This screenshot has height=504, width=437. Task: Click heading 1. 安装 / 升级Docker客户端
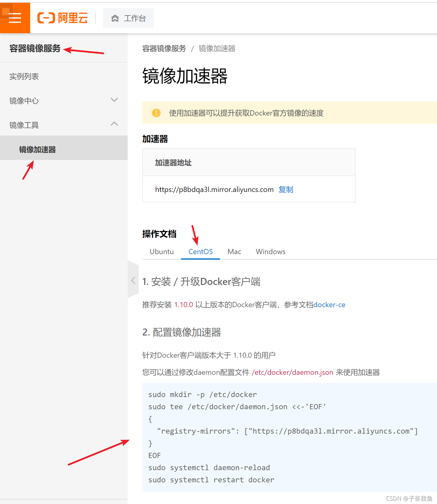[201, 282]
